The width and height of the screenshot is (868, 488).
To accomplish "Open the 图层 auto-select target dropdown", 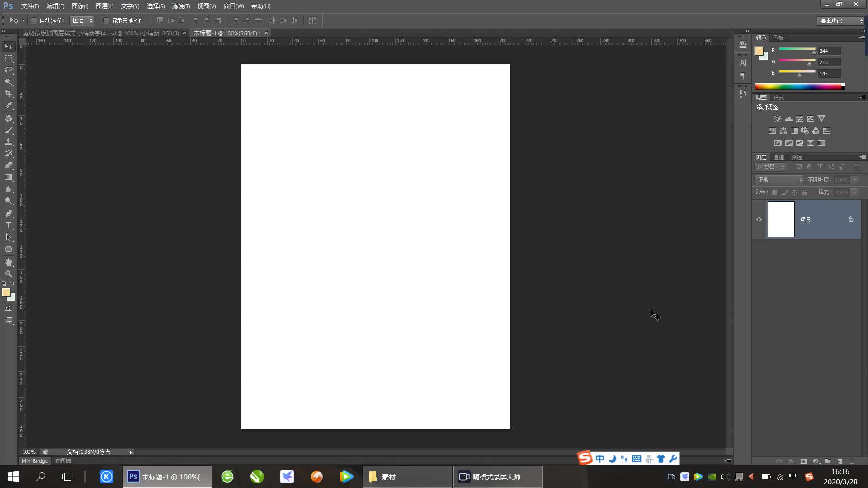I will 82,20.
